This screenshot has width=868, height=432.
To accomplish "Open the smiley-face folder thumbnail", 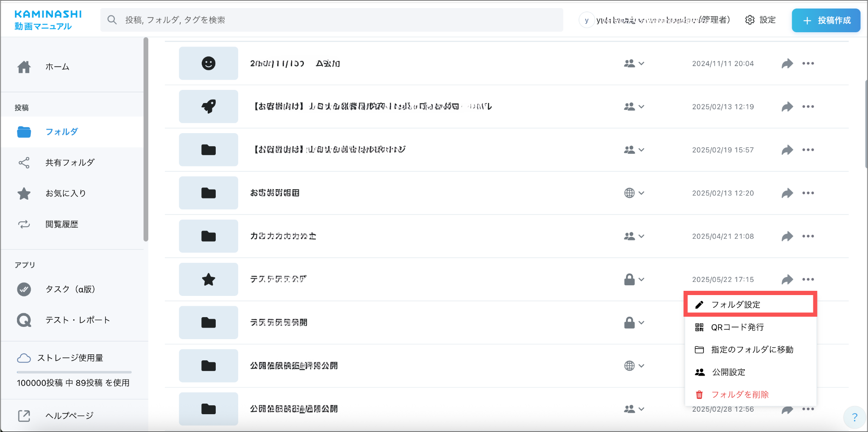I will (x=209, y=64).
